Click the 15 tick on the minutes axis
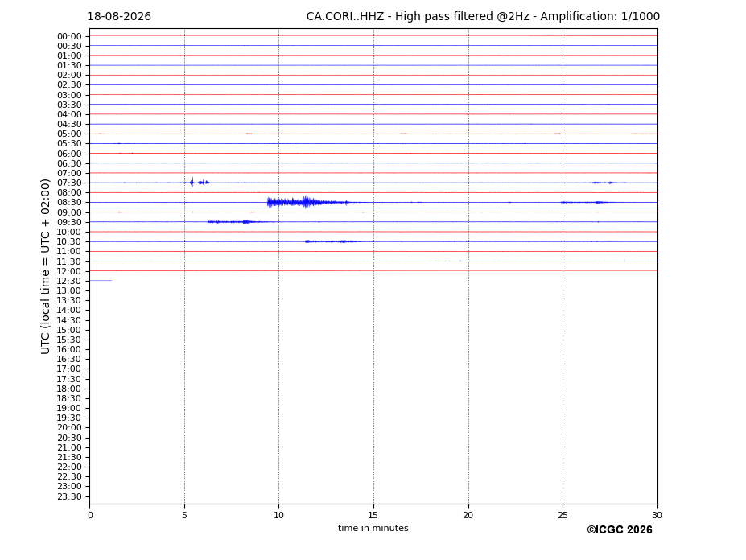This screenshot has height=560, width=746. [x=373, y=515]
